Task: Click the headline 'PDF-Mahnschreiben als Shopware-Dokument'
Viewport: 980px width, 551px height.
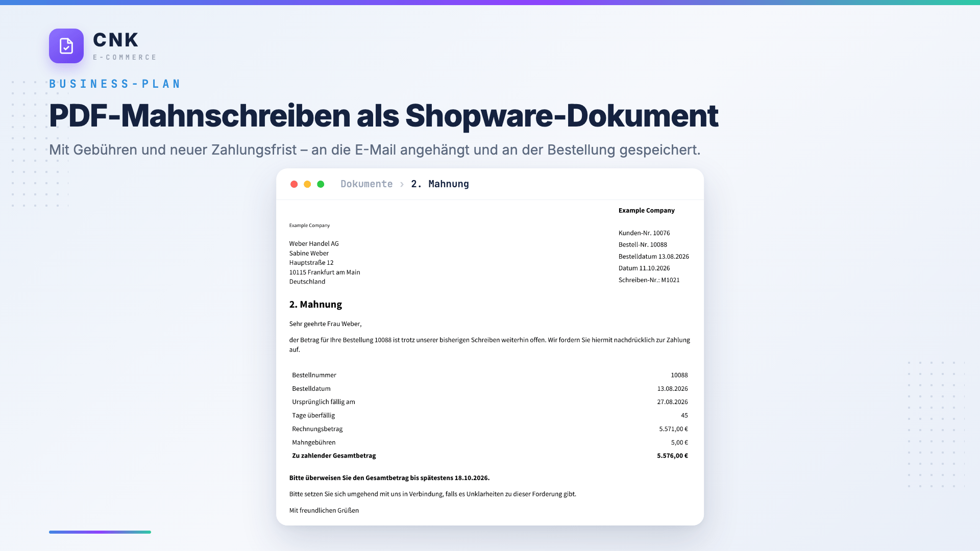Action: coord(384,116)
